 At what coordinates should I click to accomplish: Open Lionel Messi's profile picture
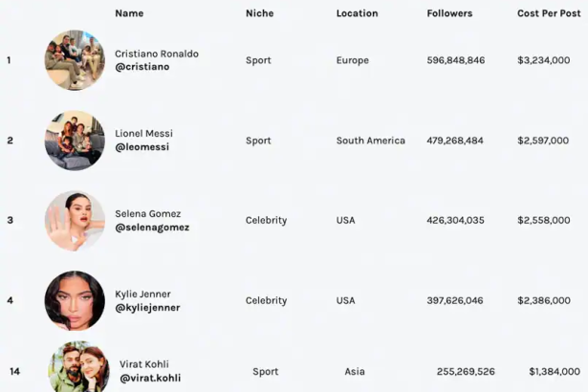tap(75, 141)
